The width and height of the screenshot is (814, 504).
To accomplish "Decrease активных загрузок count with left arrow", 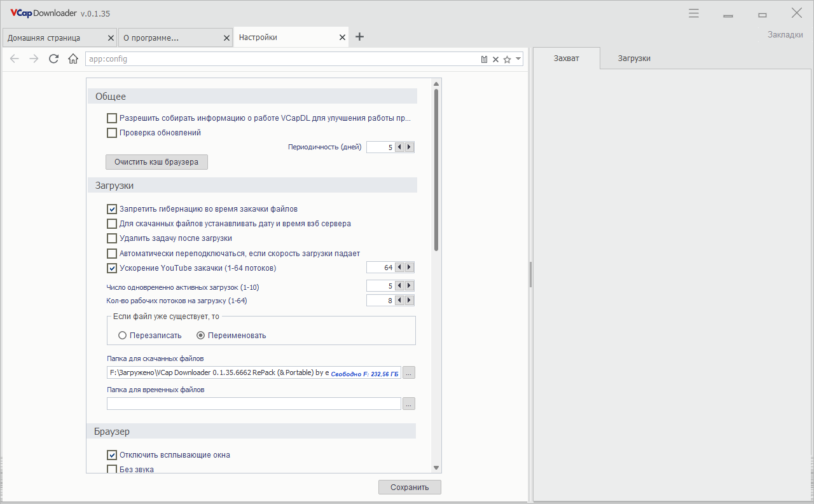I will point(399,286).
